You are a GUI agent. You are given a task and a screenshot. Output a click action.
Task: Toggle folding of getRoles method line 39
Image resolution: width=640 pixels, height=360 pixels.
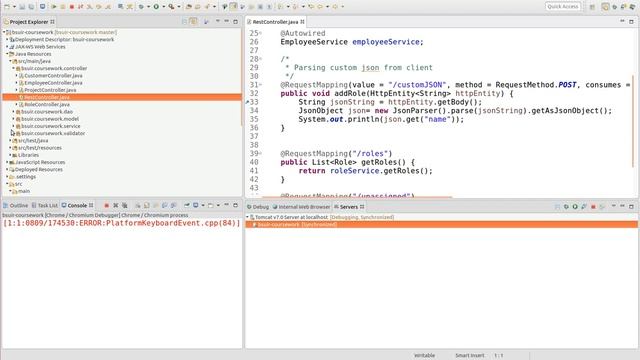(261, 153)
